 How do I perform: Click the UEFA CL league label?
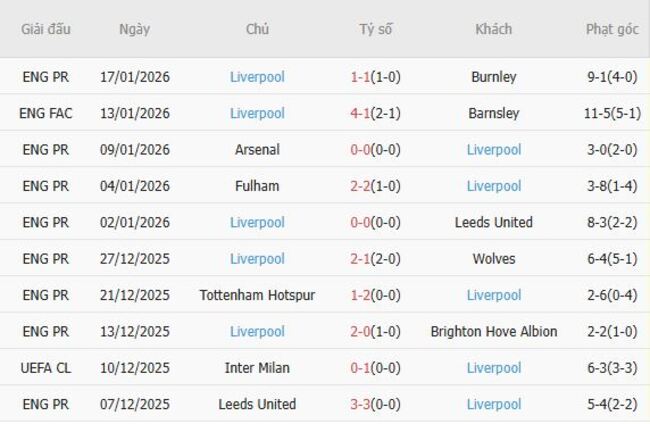[x=46, y=368]
